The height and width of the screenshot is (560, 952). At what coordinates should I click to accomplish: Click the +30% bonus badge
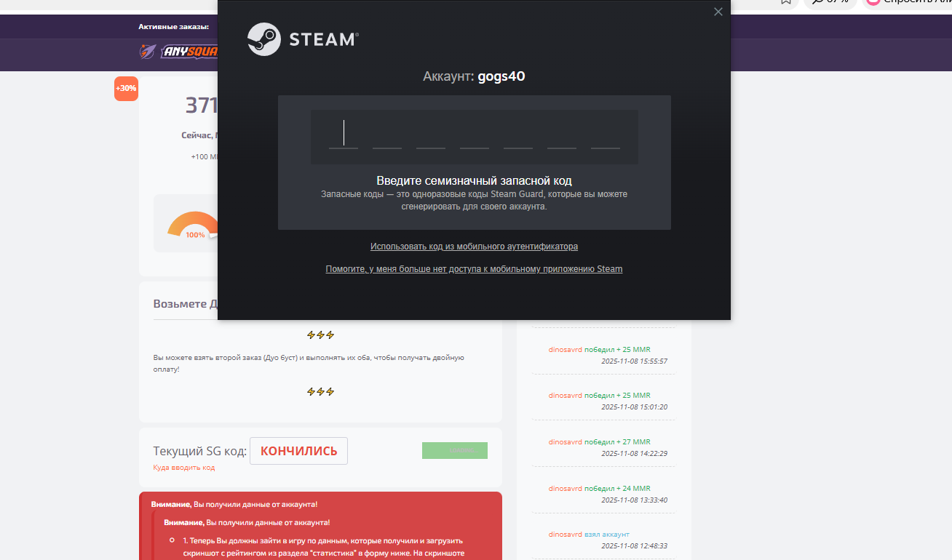126,89
